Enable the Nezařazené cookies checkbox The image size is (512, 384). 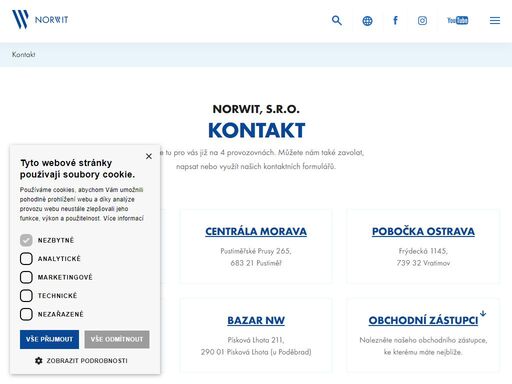click(26, 314)
